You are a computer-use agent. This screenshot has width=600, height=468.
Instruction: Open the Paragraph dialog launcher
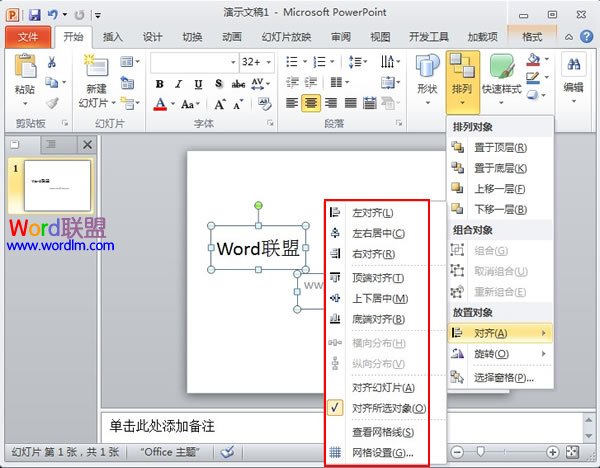tap(399, 123)
